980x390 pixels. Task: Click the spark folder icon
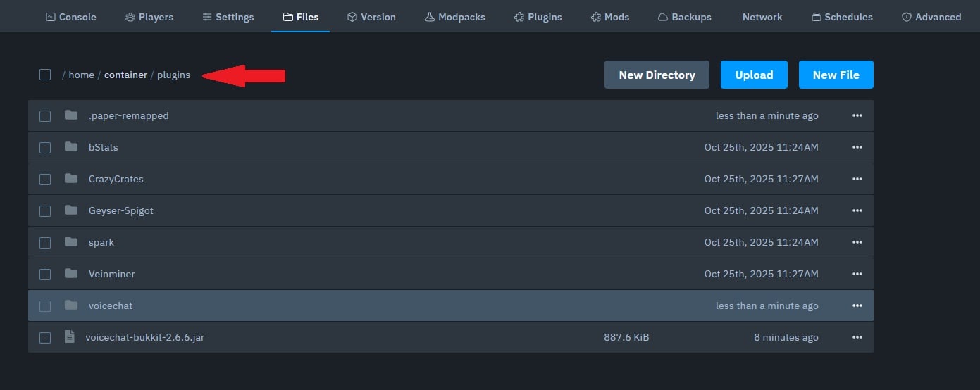[x=71, y=242]
